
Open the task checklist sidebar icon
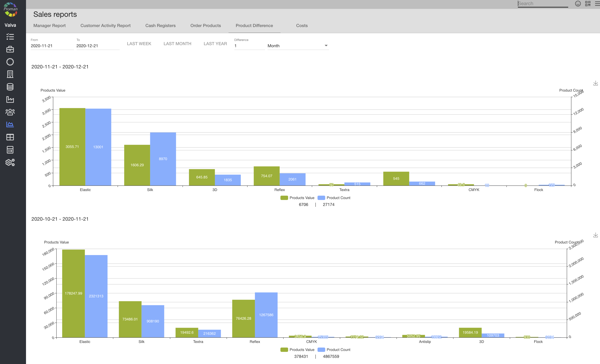pyautogui.click(x=10, y=37)
